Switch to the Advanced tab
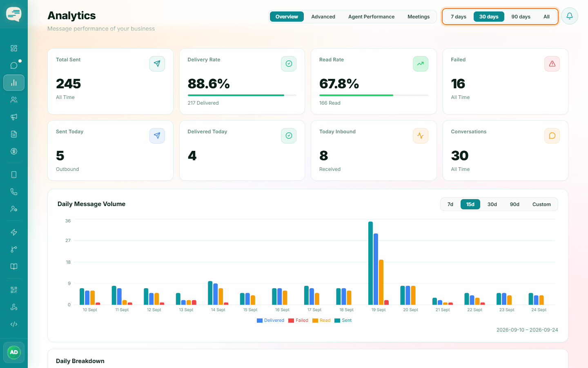This screenshot has width=588, height=368. (x=323, y=17)
